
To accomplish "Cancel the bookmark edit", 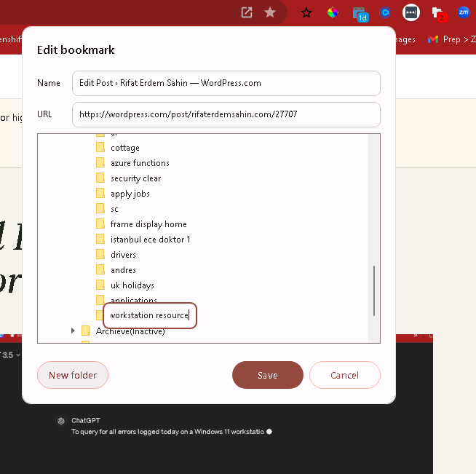I will (344, 375).
